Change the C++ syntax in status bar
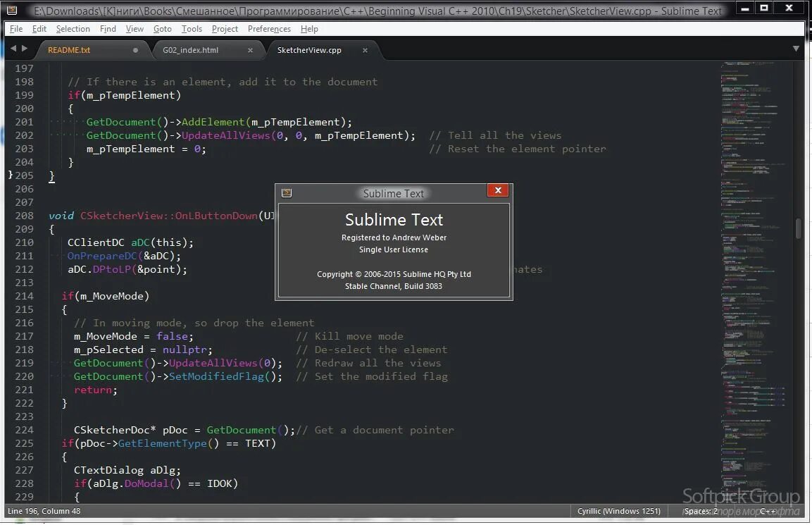This screenshot has height=525, width=812. pyautogui.click(x=768, y=511)
